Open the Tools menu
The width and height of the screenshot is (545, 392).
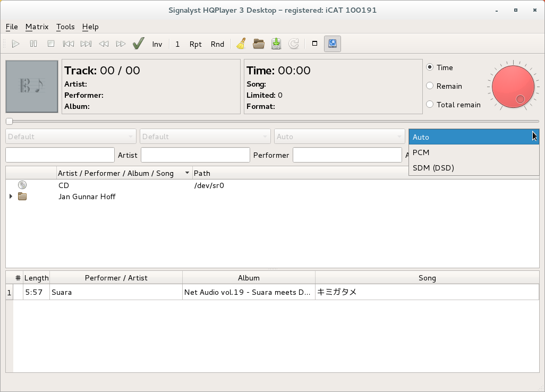[65, 27]
